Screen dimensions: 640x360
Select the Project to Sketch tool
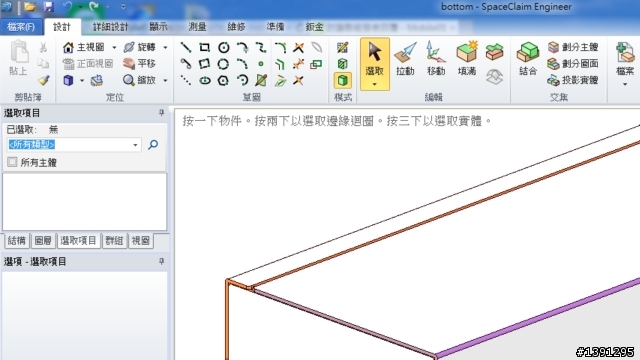point(280,80)
